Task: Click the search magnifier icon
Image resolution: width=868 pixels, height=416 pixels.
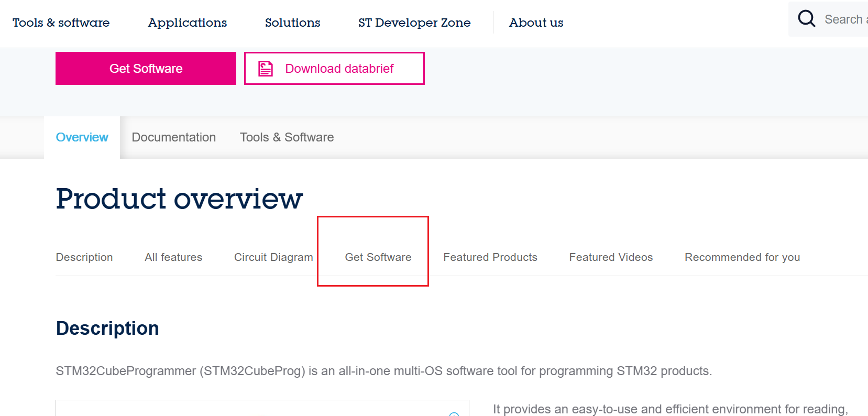Action: (x=806, y=19)
